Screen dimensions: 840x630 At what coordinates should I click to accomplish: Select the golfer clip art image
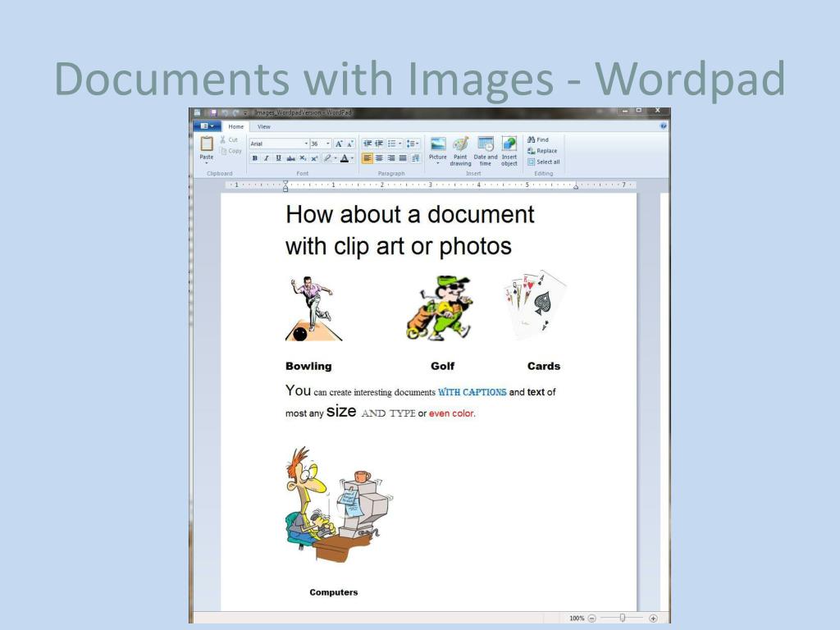coord(440,308)
